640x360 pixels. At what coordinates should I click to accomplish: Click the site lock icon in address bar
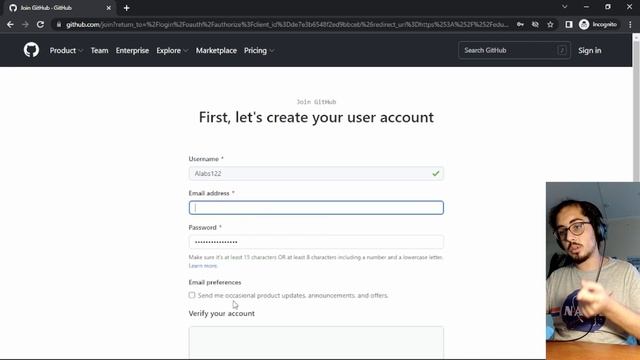pyautogui.click(x=59, y=24)
